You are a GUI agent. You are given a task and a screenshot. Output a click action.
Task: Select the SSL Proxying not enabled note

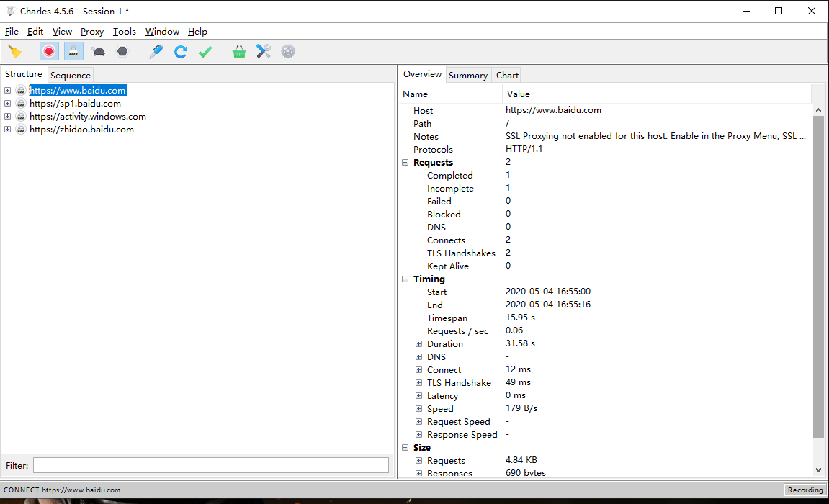click(x=655, y=136)
